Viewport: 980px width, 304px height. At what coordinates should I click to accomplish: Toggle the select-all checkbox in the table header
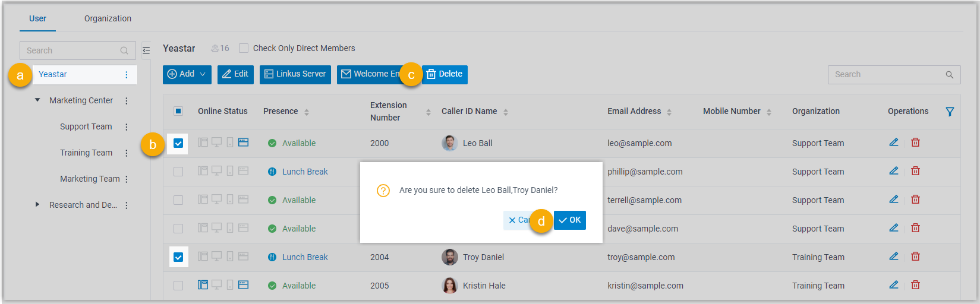click(x=178, y=111)
